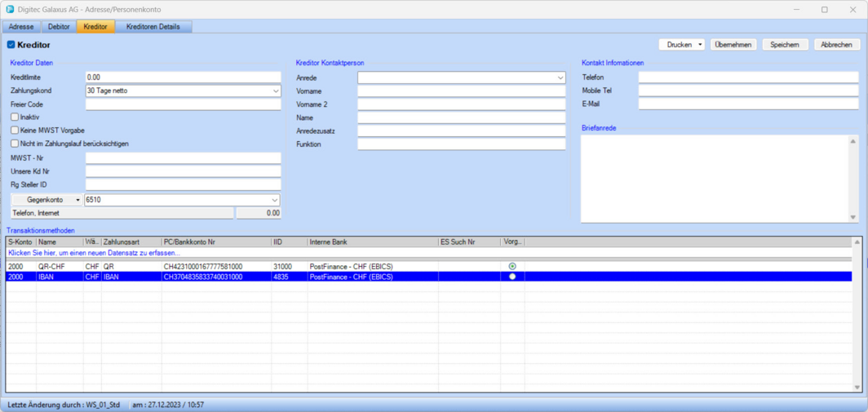
Task: Open the Zahlungskond dropdown
Action: 275,91
